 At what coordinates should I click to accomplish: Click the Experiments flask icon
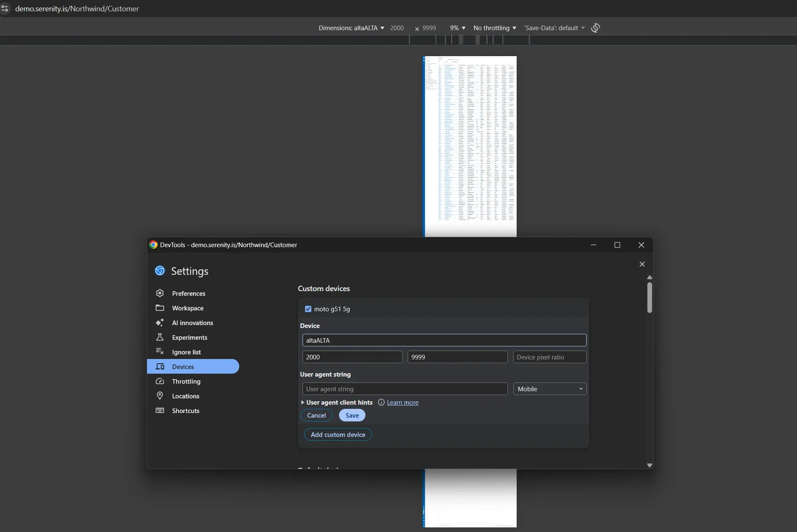pyautogui.click(x=160, y=337)
